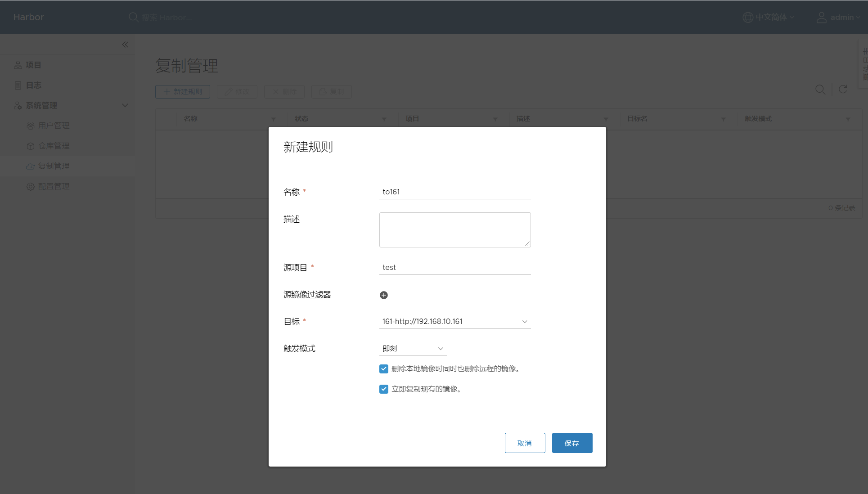Screen dimensions: 868x494
Task: Open 用户管理 in the sidebar
Action: click(x=54, y=126)
